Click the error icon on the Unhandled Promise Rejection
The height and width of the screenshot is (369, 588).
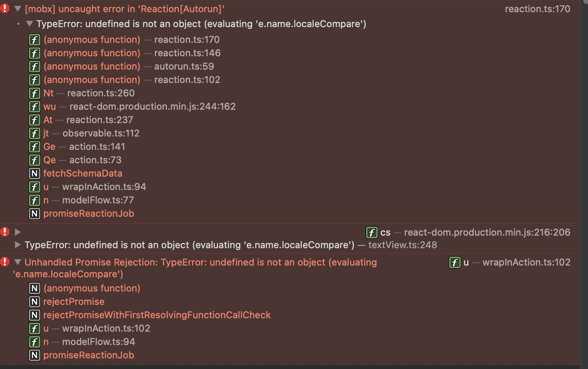click(5, 262)
